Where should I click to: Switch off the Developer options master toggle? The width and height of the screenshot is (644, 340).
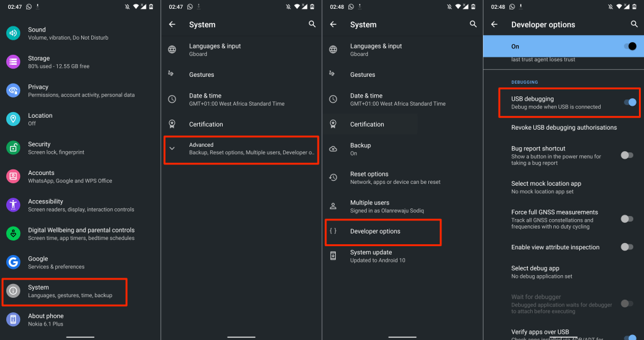click(629, 46)
